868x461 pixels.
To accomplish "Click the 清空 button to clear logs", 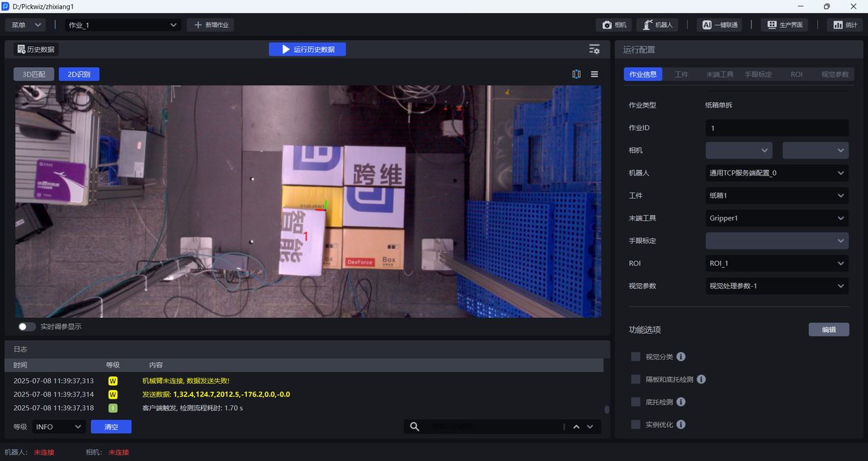I will point(111,426).
